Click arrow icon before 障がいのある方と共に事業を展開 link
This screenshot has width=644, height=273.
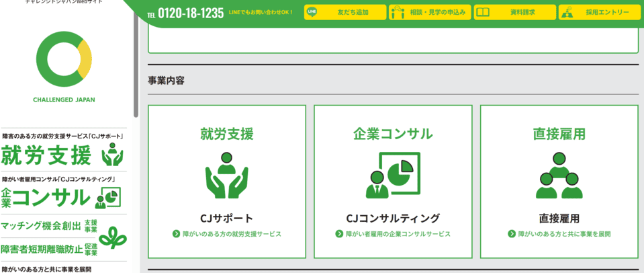click(x=511, y=234)
